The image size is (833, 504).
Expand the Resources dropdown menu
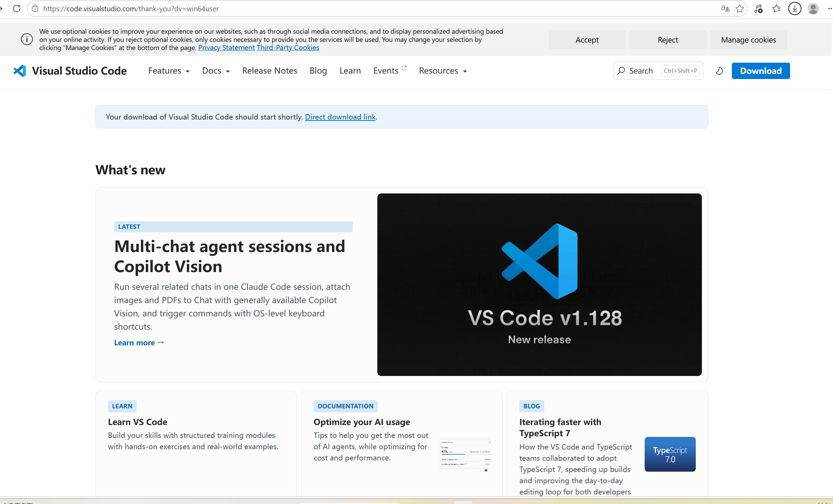[443, 70]
